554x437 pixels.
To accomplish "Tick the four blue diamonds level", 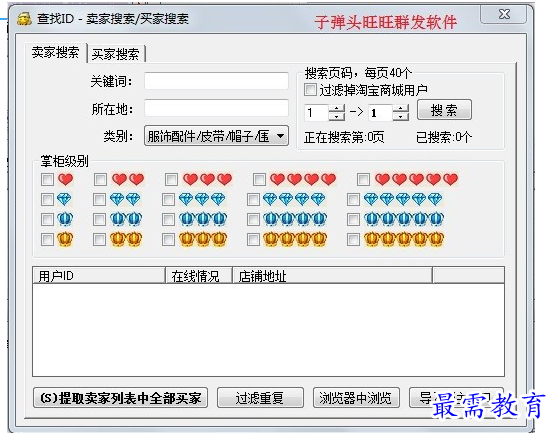I will coord(253,200).
